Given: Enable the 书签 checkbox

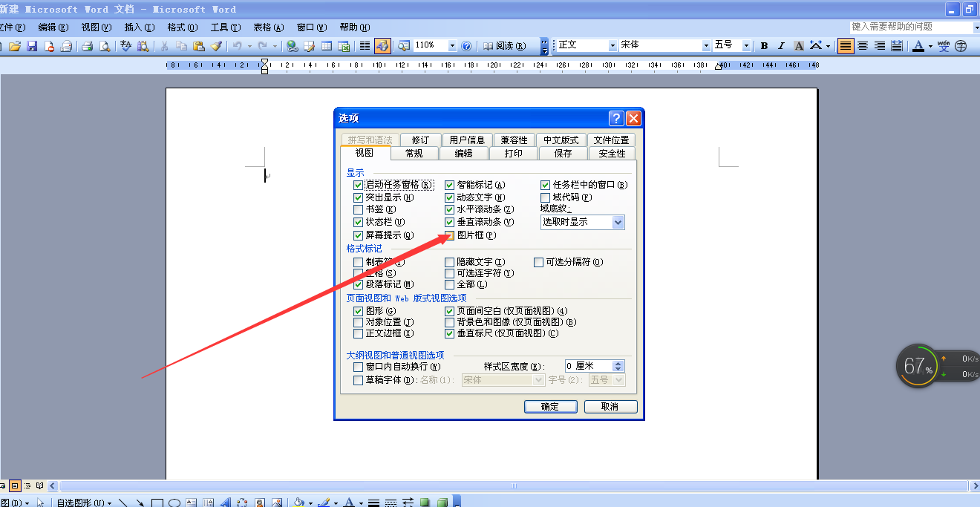Looking at the screenshot, I should [x=359, y=210].
